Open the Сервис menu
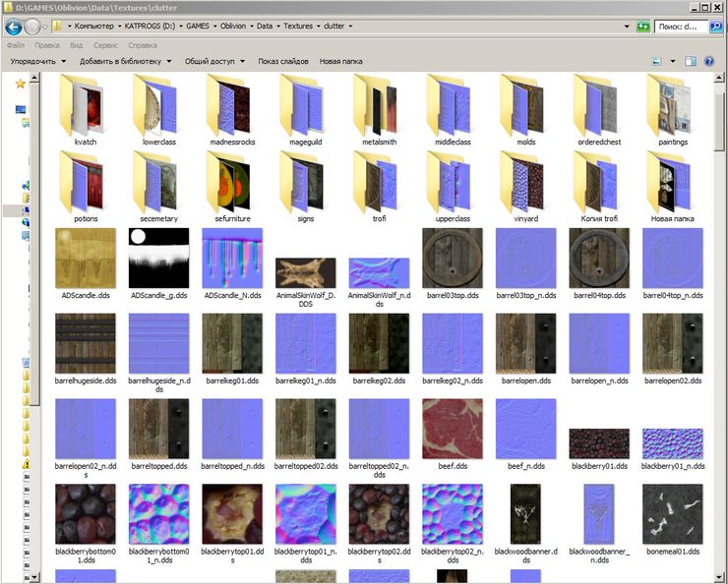The image size is (728, 584). click(106, 45)
